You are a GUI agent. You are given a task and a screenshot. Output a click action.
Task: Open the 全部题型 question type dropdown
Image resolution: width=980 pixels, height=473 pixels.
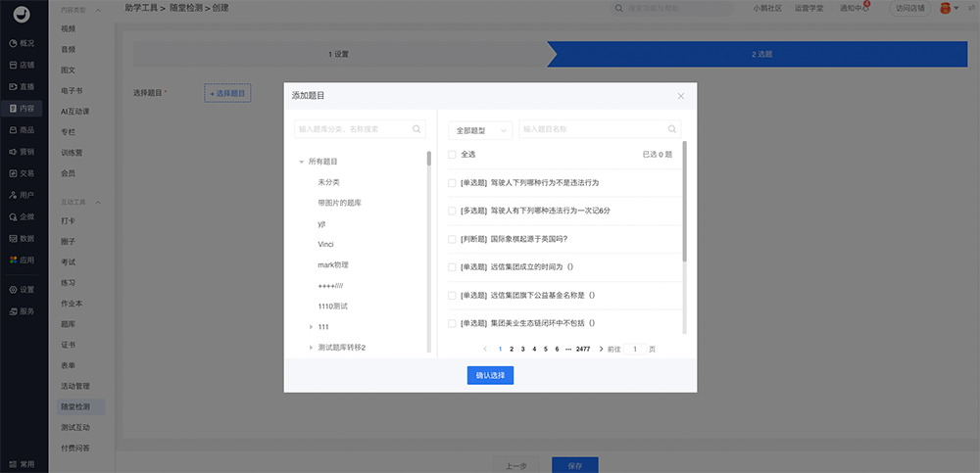coord(479,129)
